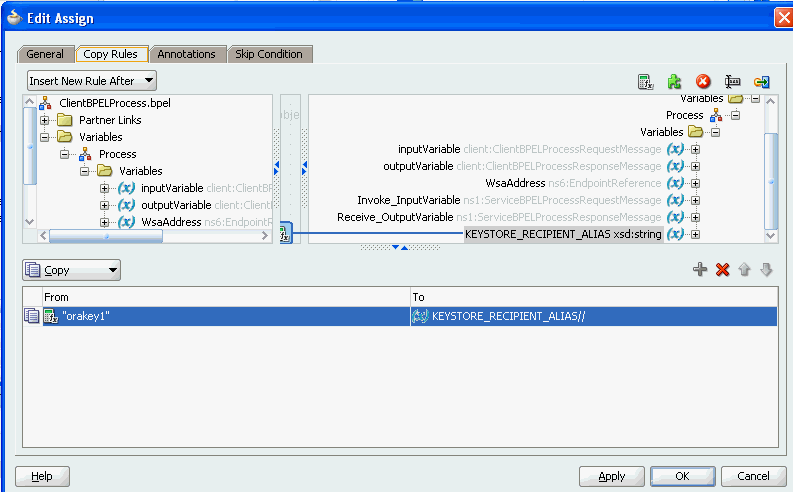Viewport: 793px width, 492px height.
Task: Click ClientBPELProcess.bpel process icon in left tree
Action: coord(46,103)
